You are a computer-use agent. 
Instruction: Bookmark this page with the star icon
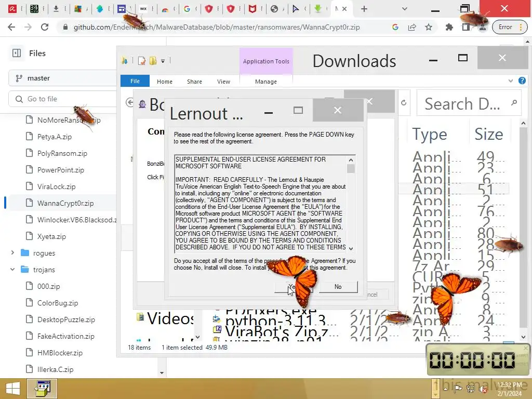[x=429, y=27]
